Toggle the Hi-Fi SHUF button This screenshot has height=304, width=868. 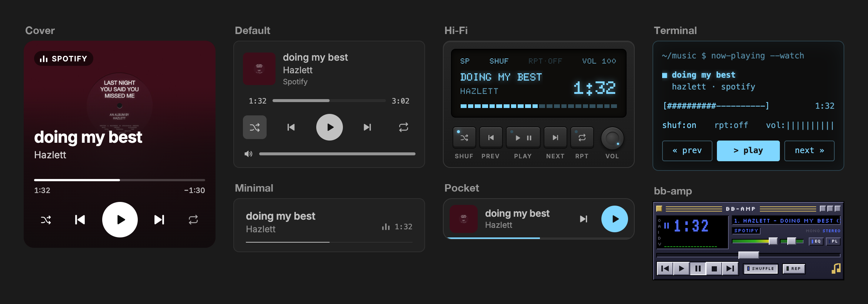click(464, 138)
